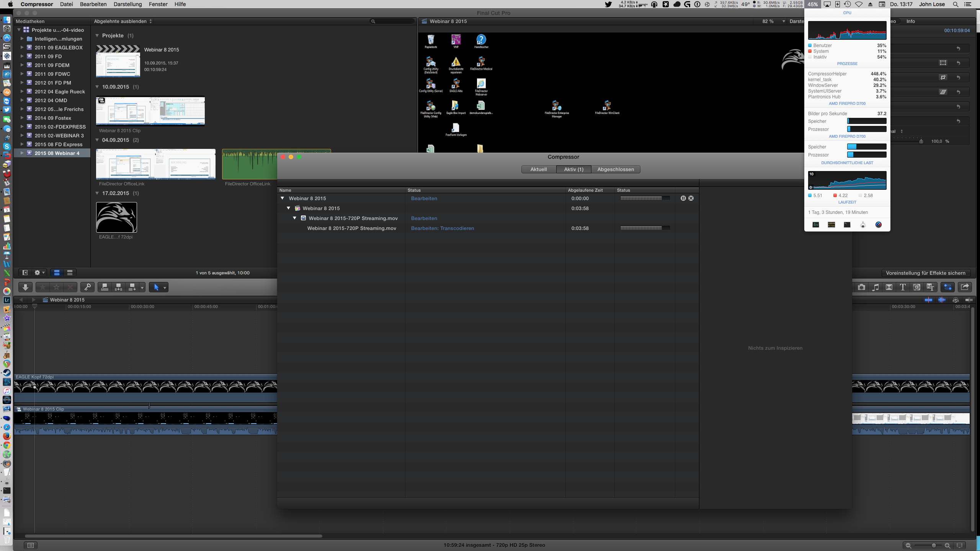Open the selection tool dropdown arrow

click(x=165, y=287)
